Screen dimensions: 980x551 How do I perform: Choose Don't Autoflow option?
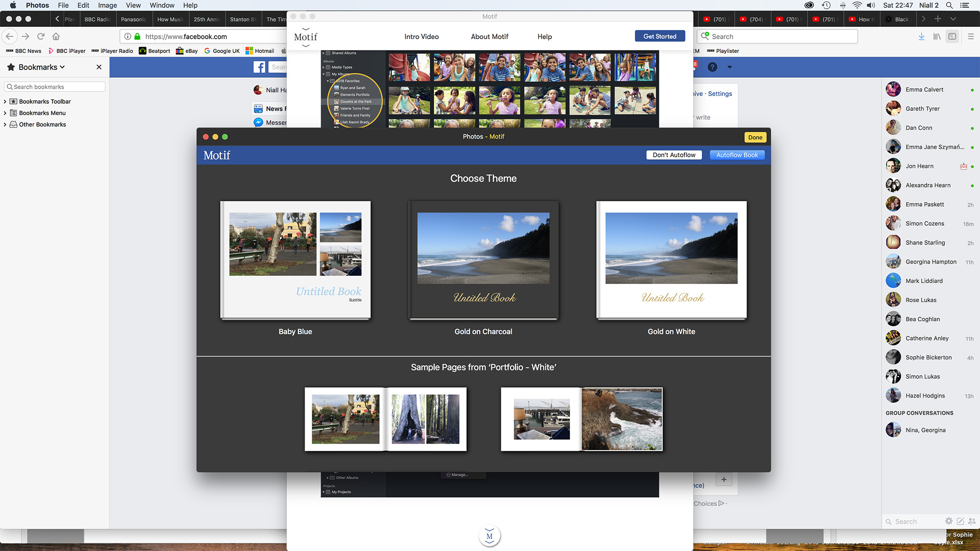point(674,155)
